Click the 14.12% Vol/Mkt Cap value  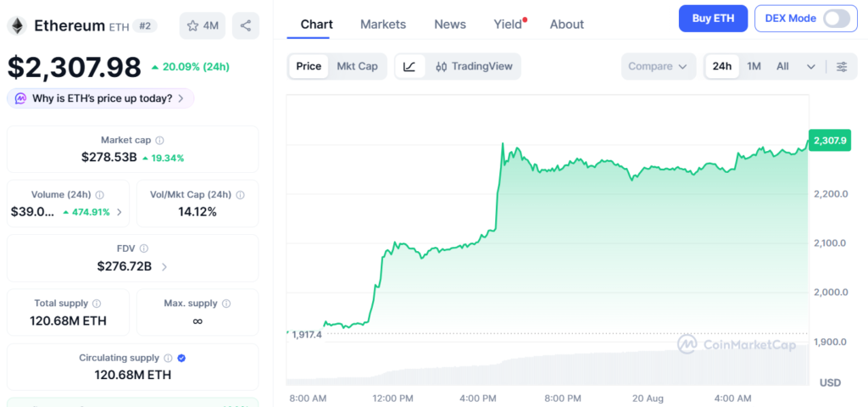197,211
